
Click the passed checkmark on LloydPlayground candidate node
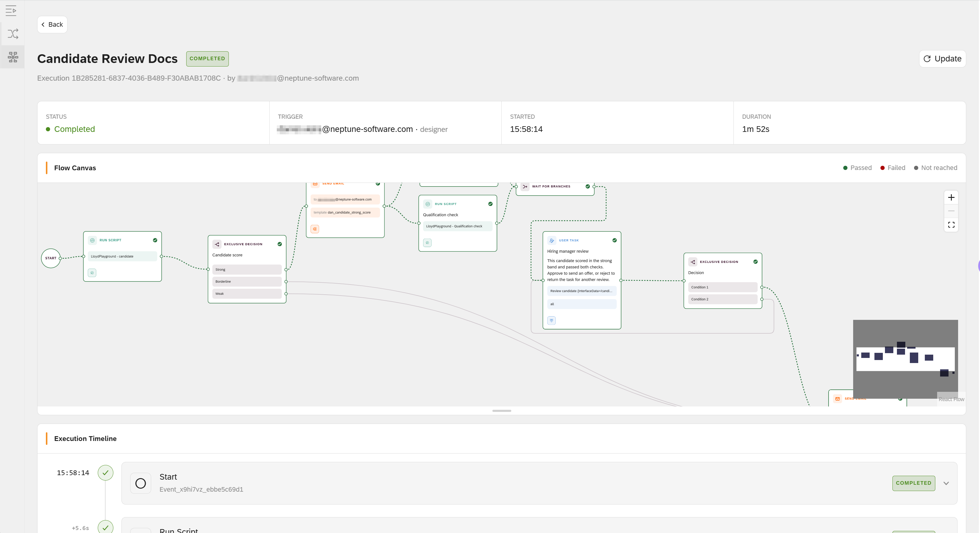[155, 240]
